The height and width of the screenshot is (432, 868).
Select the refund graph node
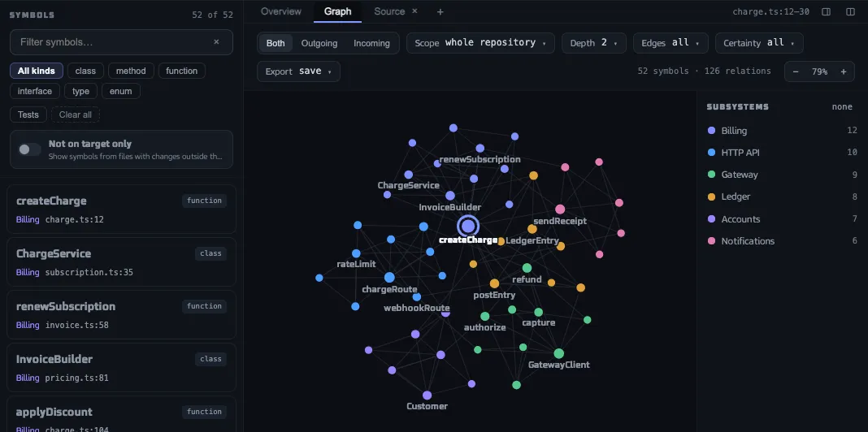527,268
